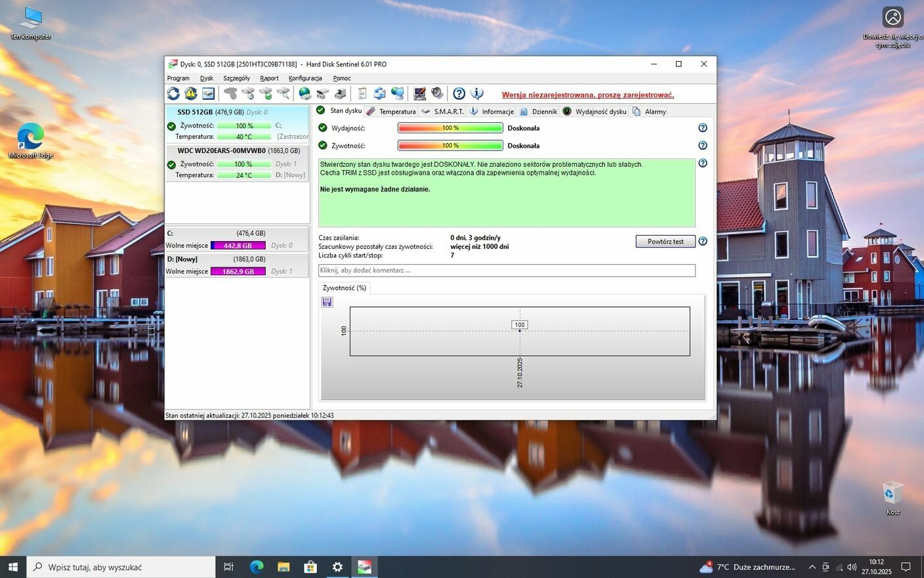Click the paper document report toolbar icon
924x578 pixels.
coord(362,94)
